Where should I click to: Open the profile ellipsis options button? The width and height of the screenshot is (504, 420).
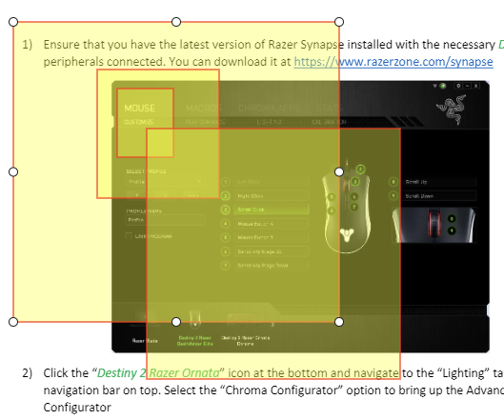(x=193, y=195)
